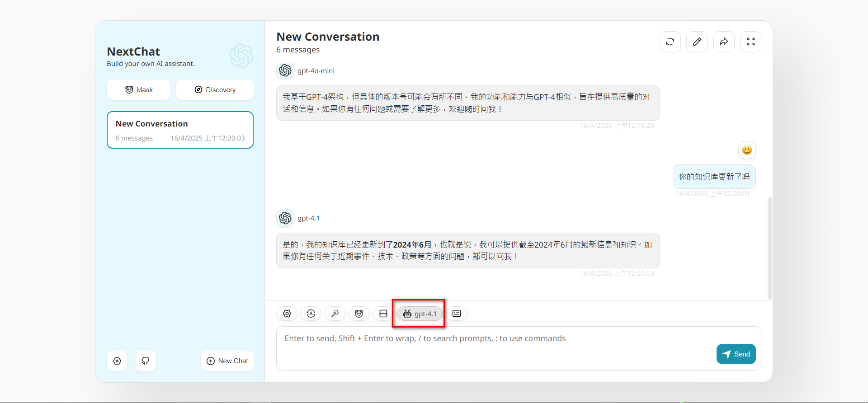This screenshot has height=403, width=868.
Task: Open chat settings gear in the input toolbar
Action: pos(287,314)
